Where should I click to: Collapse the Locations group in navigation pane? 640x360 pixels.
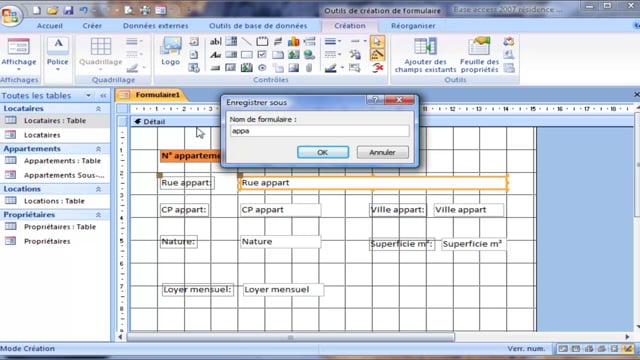98,189
